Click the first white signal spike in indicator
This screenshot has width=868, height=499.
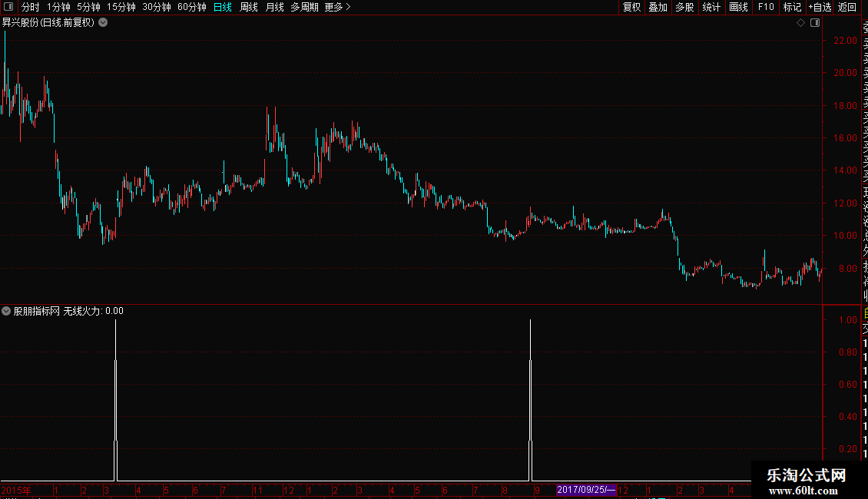116,400
